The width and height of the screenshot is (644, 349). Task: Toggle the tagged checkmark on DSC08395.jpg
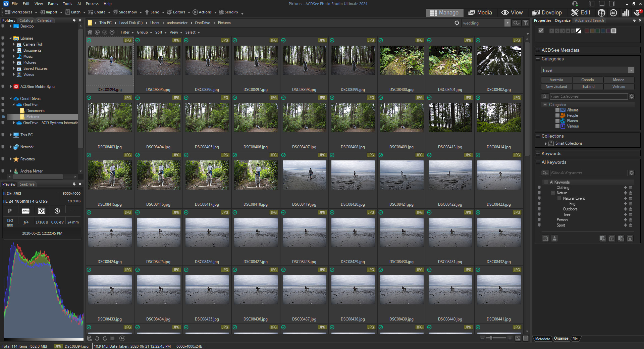pos(138,40)
